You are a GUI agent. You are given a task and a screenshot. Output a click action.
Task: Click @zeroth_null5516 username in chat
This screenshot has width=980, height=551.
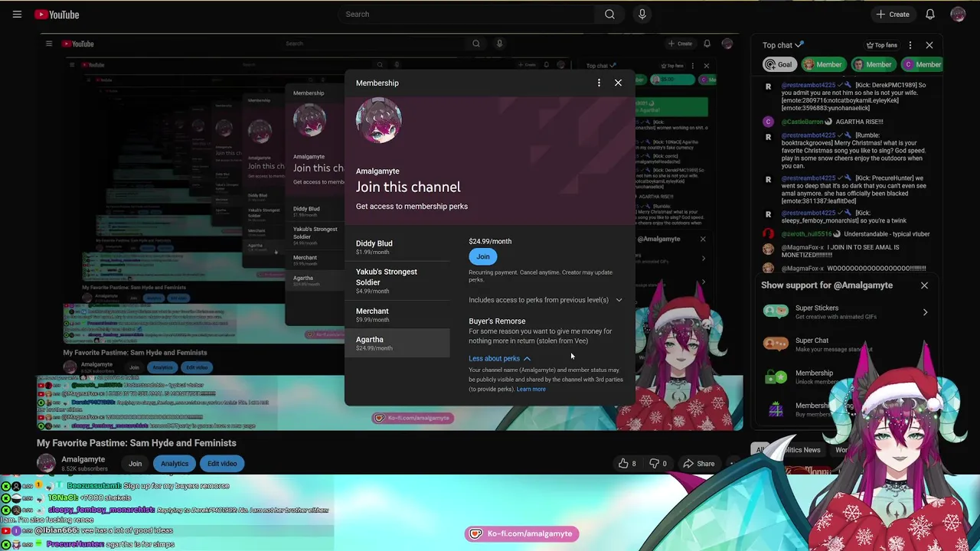pos(806,233)
